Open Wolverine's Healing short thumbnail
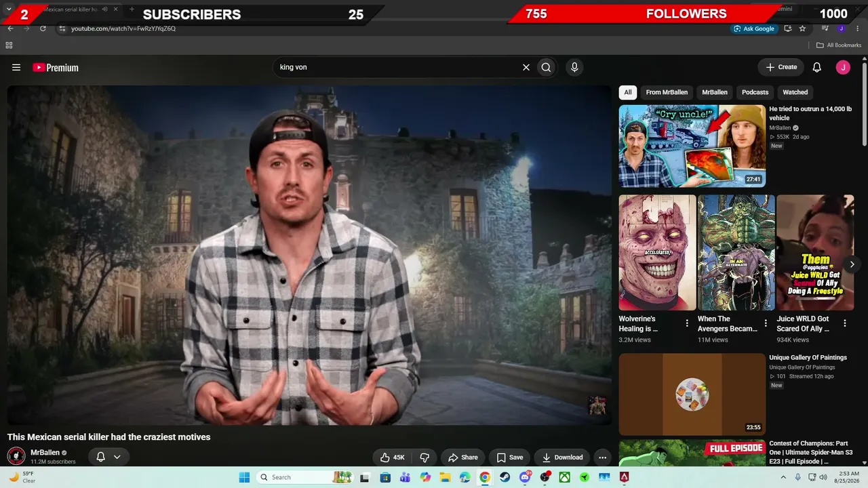 coord(658,253)
